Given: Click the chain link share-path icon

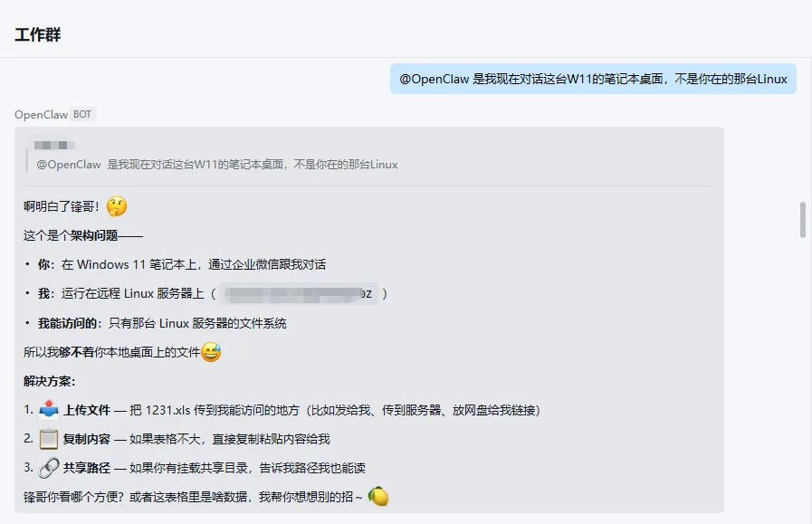Looking at the screenshot, I should [x=49, y=468].
